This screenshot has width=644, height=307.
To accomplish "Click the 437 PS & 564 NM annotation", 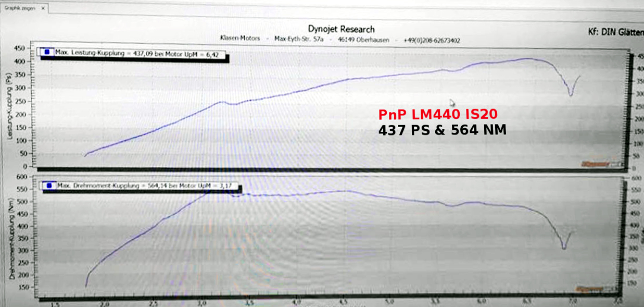I will coord(442,130).
